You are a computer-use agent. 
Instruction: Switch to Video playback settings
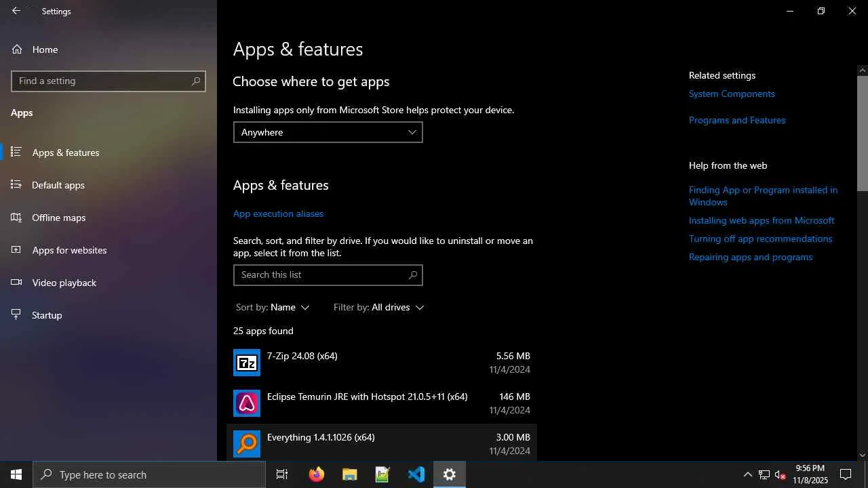[x=108, y=283]
